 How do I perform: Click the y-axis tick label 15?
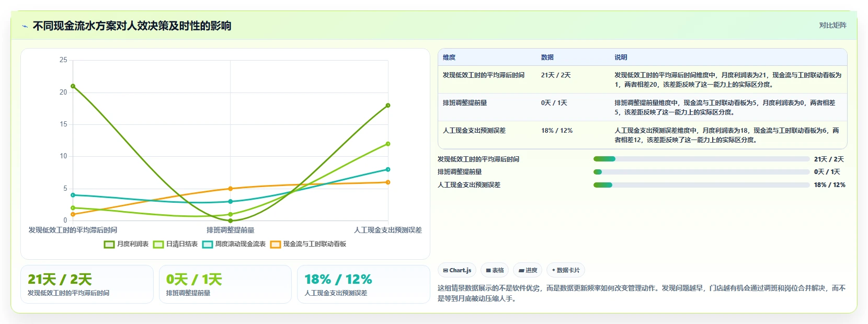[x=63, y=124]
